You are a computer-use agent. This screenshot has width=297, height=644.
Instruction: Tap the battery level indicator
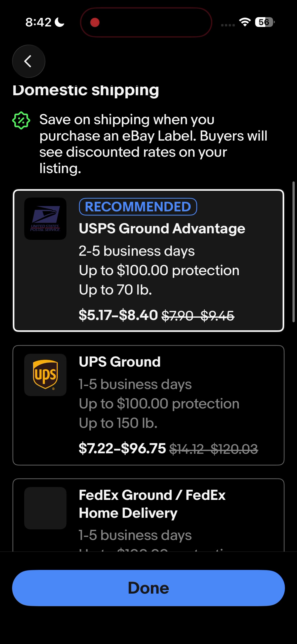click(265, 22)
